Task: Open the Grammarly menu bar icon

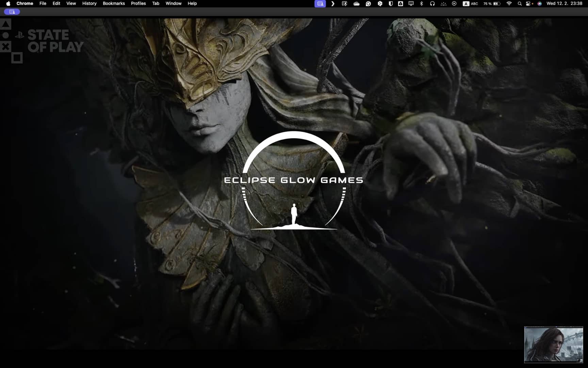Action: [368, 3]
